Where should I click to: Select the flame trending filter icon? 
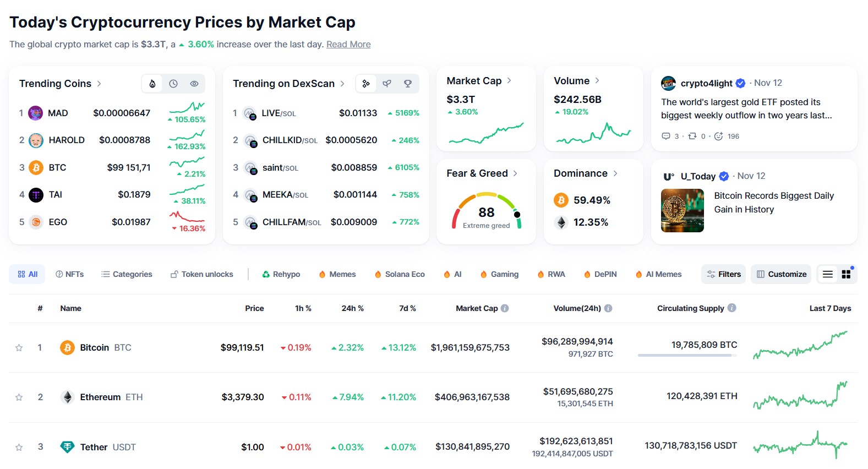(152, 84)
